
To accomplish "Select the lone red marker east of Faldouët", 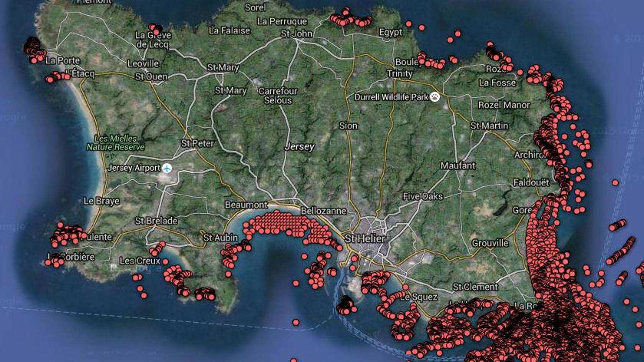I will click(615, 183).
